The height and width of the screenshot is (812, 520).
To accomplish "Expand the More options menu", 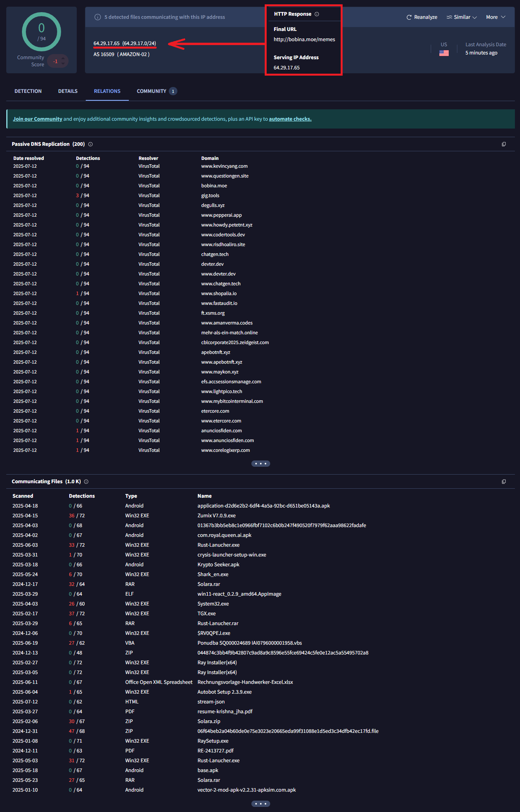I will point(496,17).
